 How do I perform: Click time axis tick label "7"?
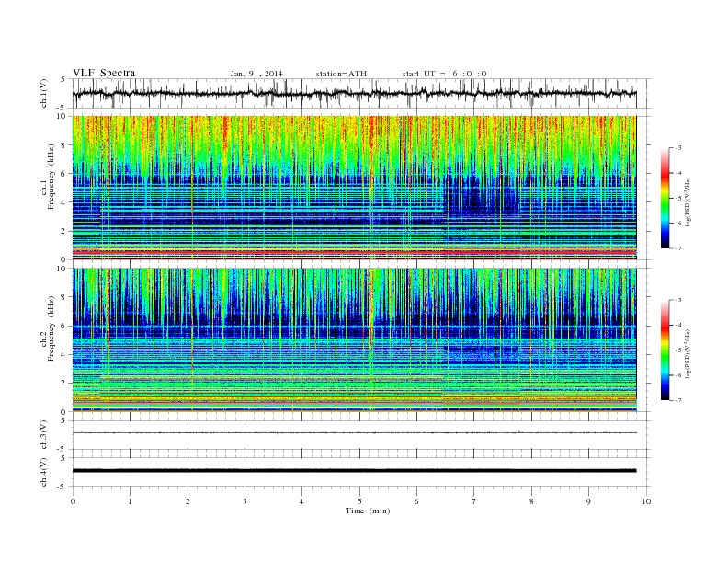[474, 501]
